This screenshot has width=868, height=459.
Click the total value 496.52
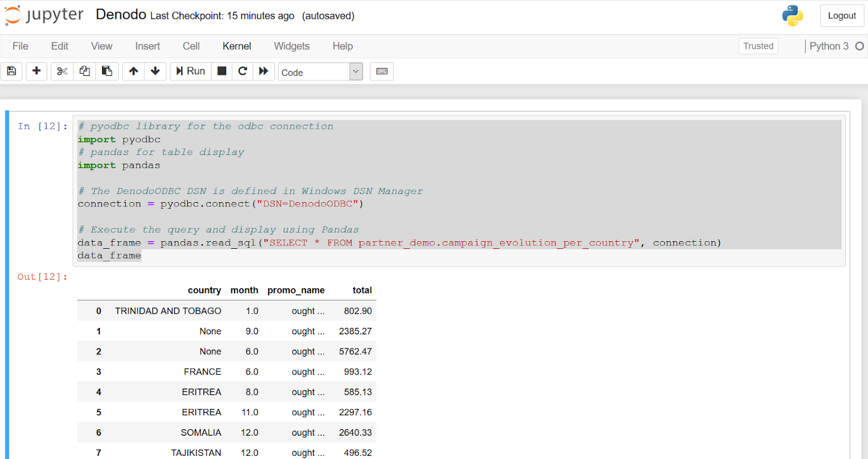(358, 453)
